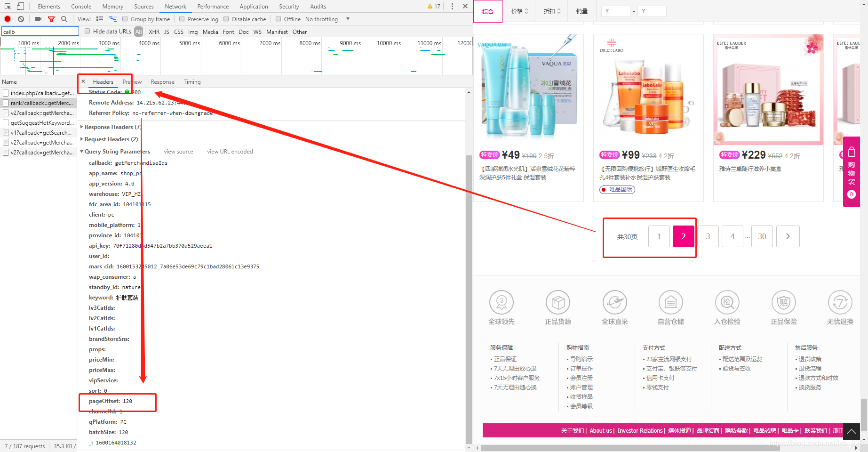This screenshot has height=452, width=868.
Task: Select the 综合 sort tab
Action: (x=488, y=11)
